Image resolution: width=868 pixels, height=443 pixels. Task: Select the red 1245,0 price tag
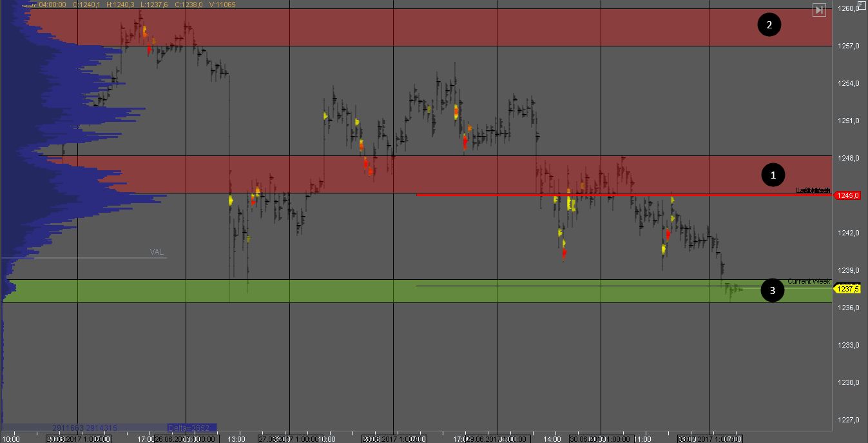pos(847,195)
